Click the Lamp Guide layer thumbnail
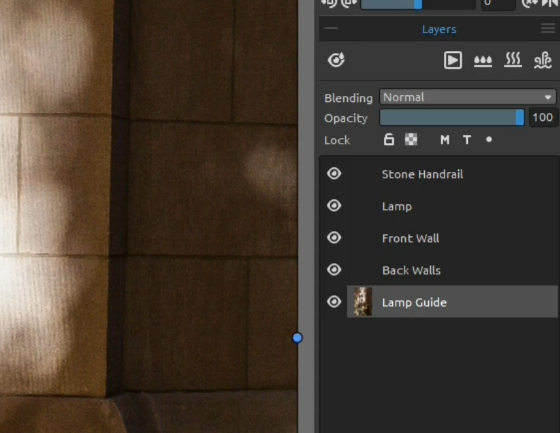 363,302
